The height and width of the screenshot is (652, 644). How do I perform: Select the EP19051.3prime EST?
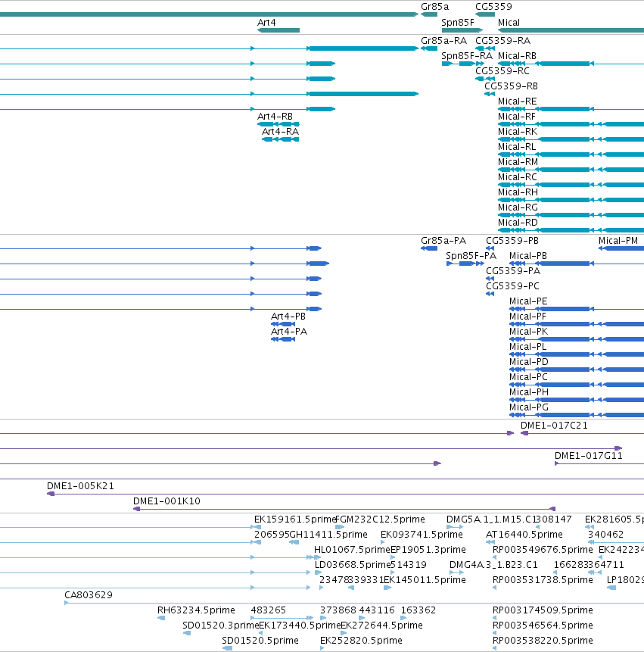(393, 557)
